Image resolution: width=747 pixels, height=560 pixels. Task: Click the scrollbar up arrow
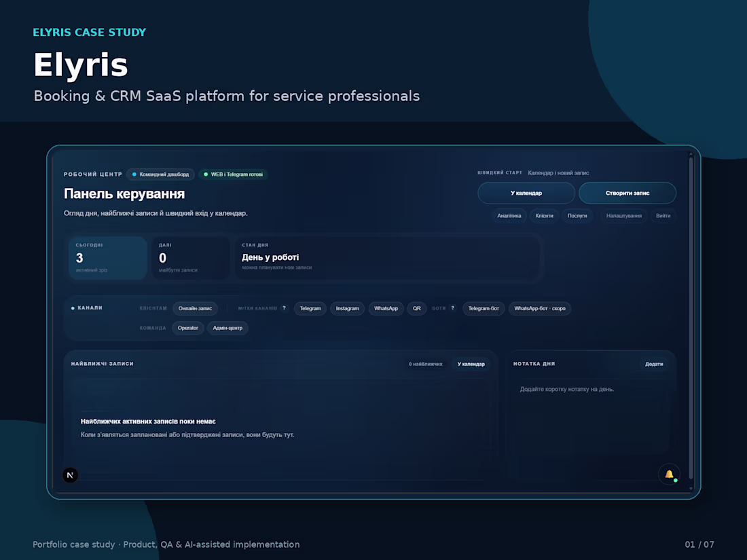[691, 154]
